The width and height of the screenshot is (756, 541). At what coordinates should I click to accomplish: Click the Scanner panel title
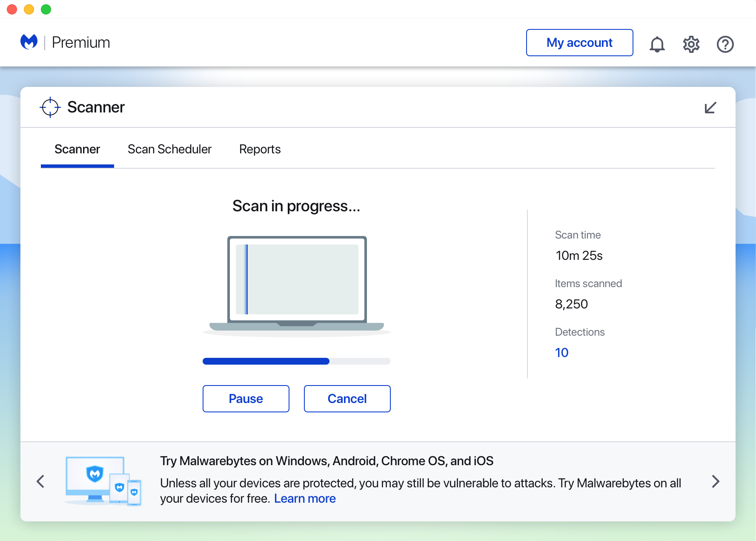(96, 107)
